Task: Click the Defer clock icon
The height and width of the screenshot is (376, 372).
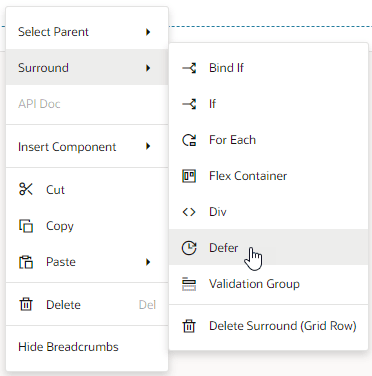Action: coord(189,248)
